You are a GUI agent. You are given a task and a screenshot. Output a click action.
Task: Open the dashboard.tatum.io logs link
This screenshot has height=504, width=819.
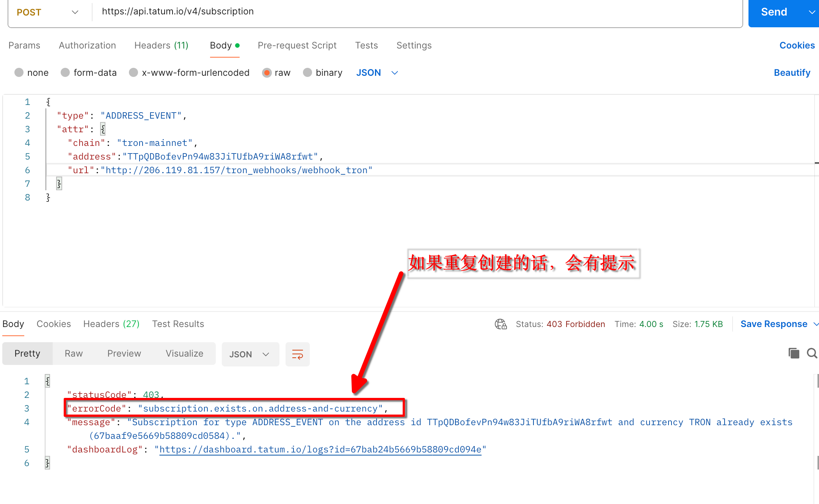click(x=320, y=449)
